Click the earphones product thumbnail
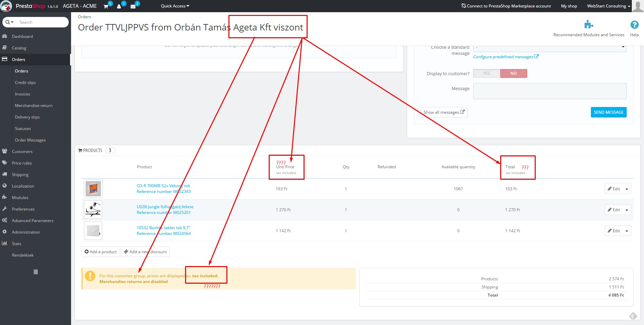644x325 pixels. click(93, 210)
